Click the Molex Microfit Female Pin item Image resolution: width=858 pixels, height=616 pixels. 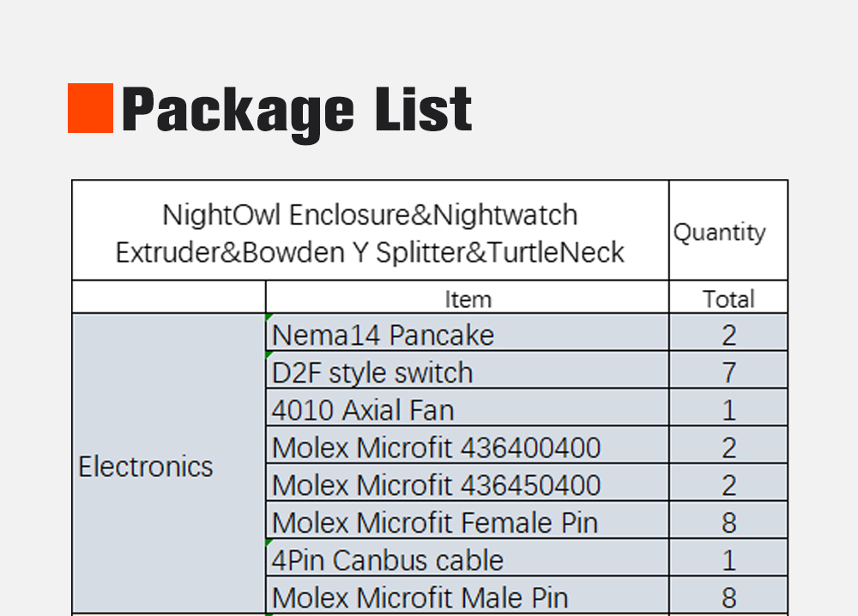coord(434,522)
